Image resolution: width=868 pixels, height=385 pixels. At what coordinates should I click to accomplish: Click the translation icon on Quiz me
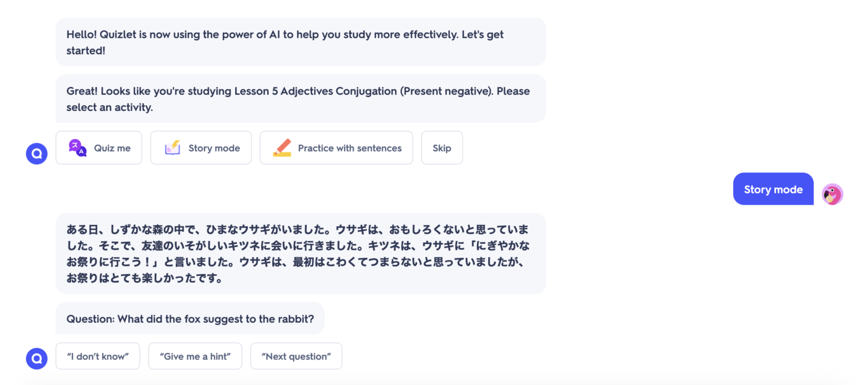(x=76, y=147)
